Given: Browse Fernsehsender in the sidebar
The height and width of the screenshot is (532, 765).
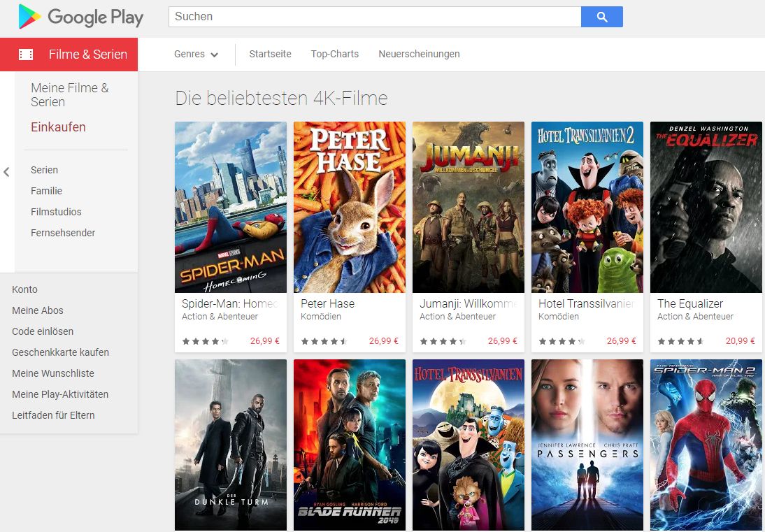Looking at the screenshot, I should click(63, 233).
